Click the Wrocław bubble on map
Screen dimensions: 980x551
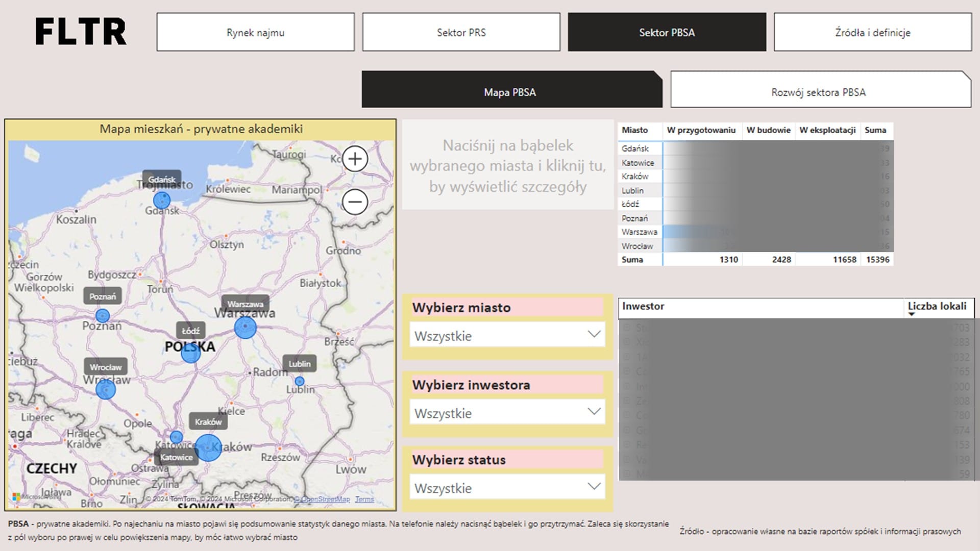[x=106, y=390]
